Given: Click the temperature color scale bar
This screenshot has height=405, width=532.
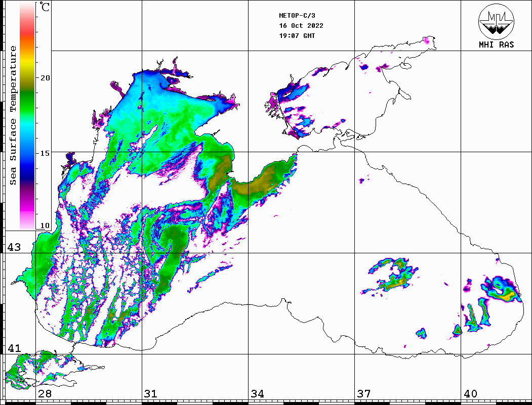Looking at the screenshot, I should [x=27, y=116].
